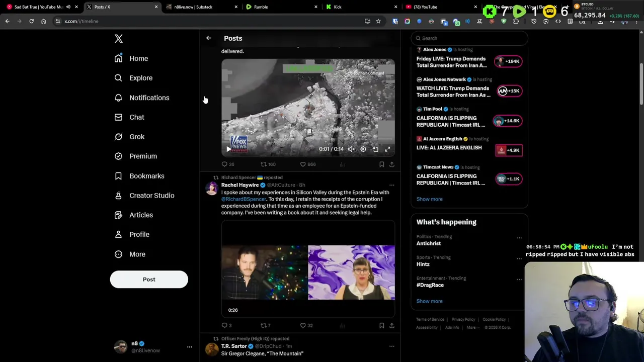Open Terms of Service link

click(x=430, y=319)
